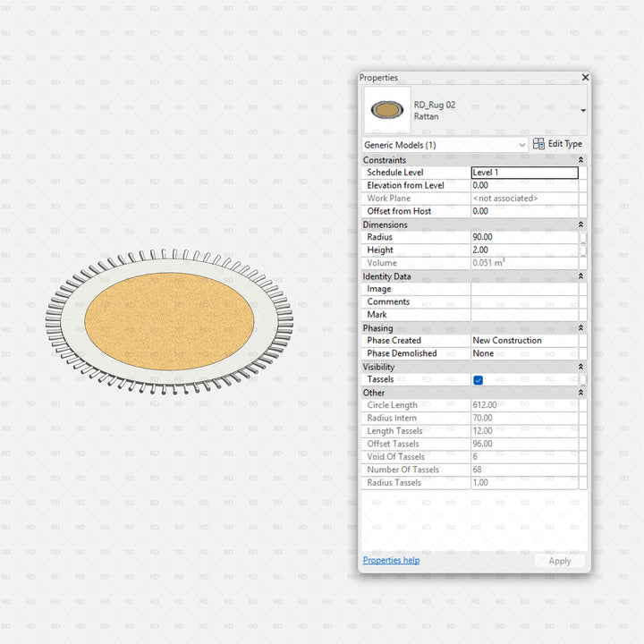
Task: Collapse the Visibility section
Action: tap(580, 367)
